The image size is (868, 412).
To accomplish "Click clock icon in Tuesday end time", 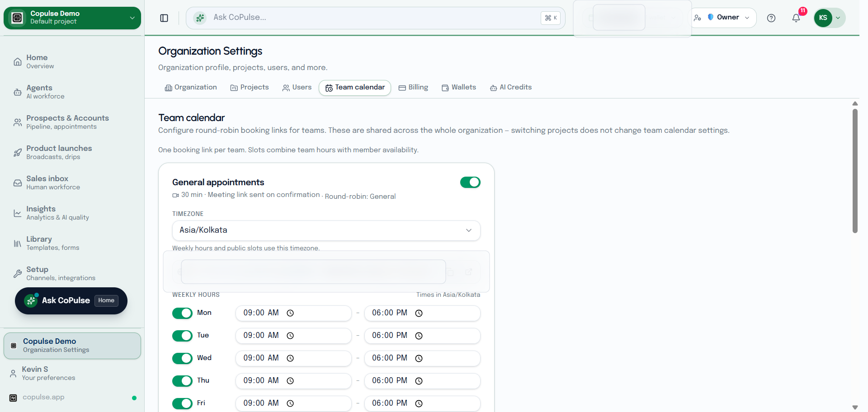I will (419, 336).
